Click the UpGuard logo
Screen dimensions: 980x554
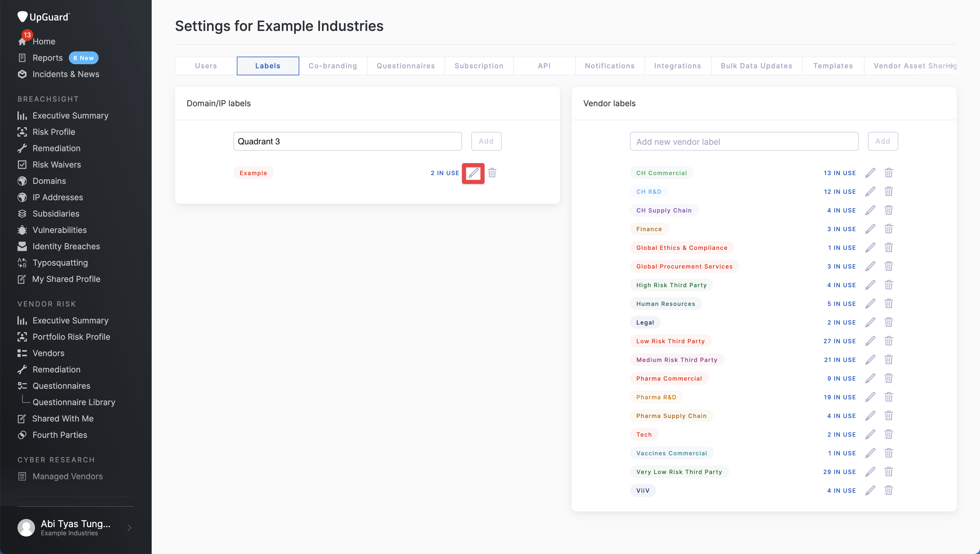[x=43, y=17]
